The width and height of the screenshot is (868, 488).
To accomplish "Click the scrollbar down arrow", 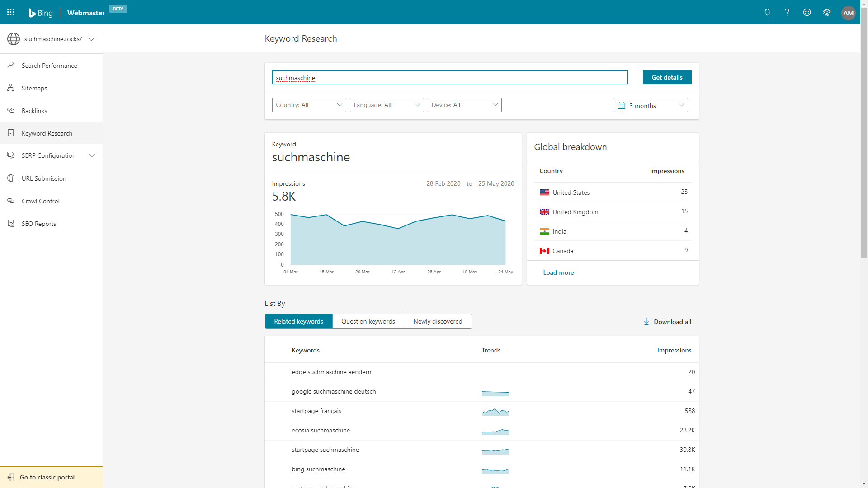I will pos(864,484).
